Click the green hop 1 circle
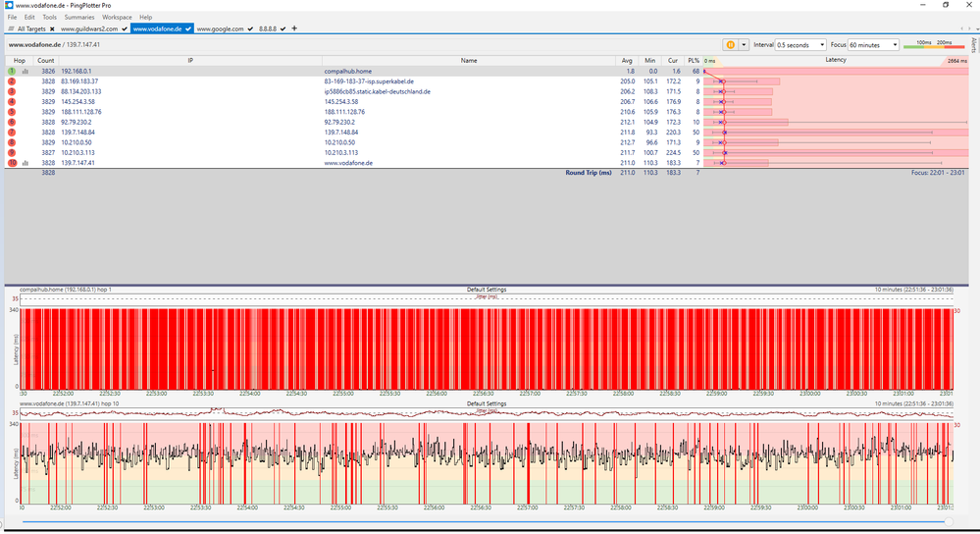The height and width of the screenshot is (534, 980). click(12, 72)
